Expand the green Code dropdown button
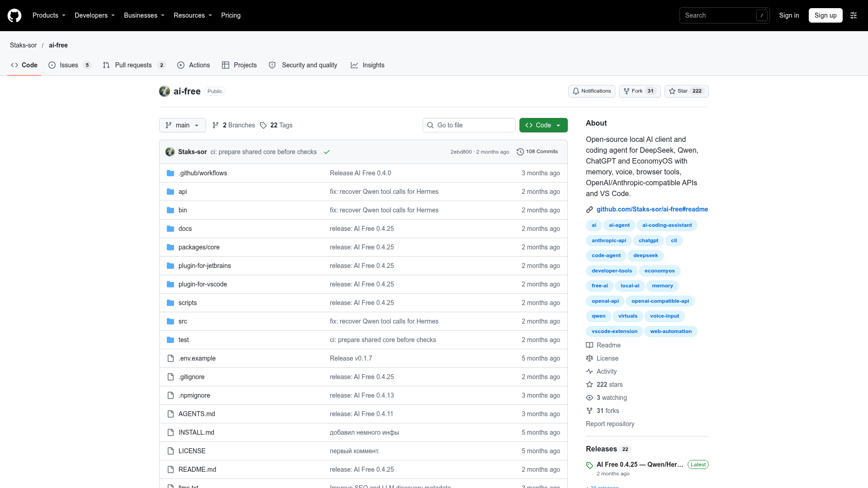The height and width of the screenshot is (488, 868). coord(543,125)
